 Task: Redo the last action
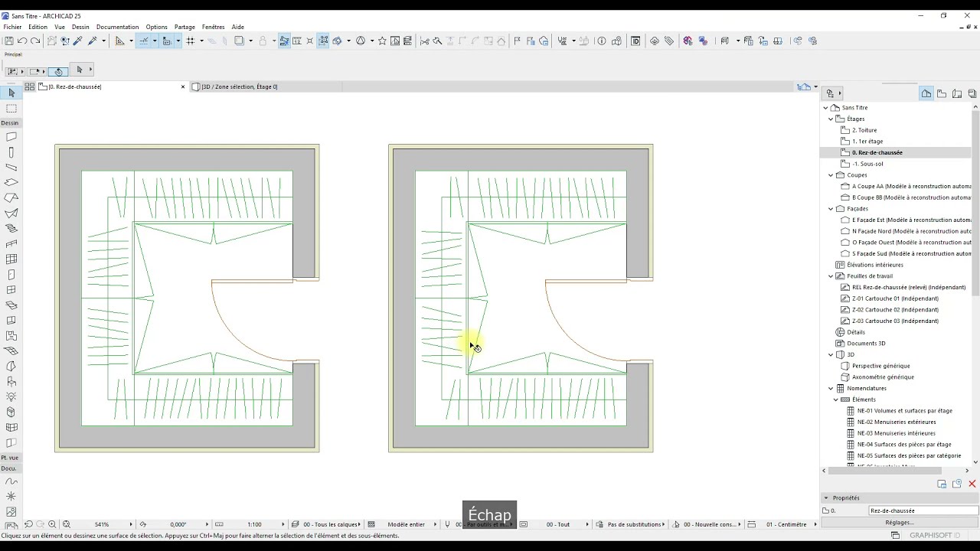coord(35,41)
